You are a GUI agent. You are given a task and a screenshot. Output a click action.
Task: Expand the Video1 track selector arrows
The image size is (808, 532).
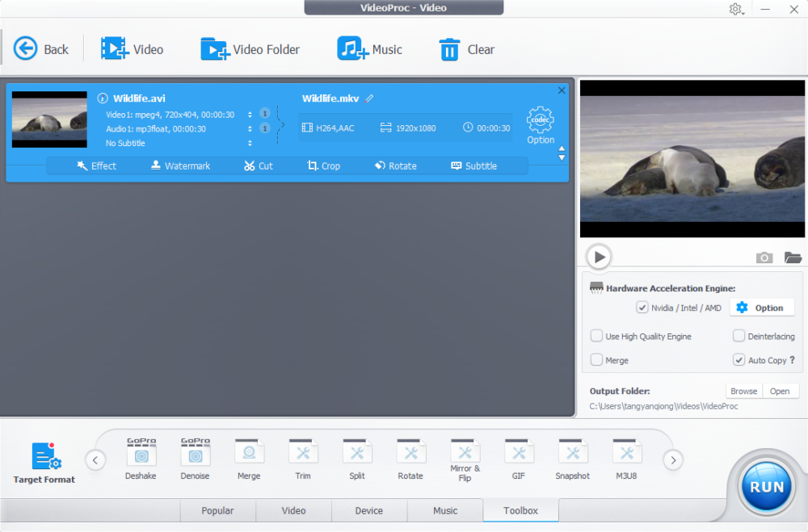point(250,115)
